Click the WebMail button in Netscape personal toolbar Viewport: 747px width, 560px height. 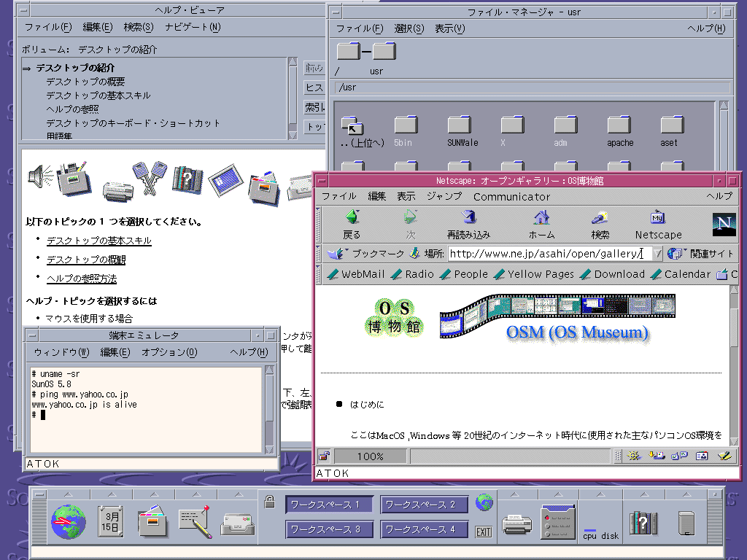[356, 274]
